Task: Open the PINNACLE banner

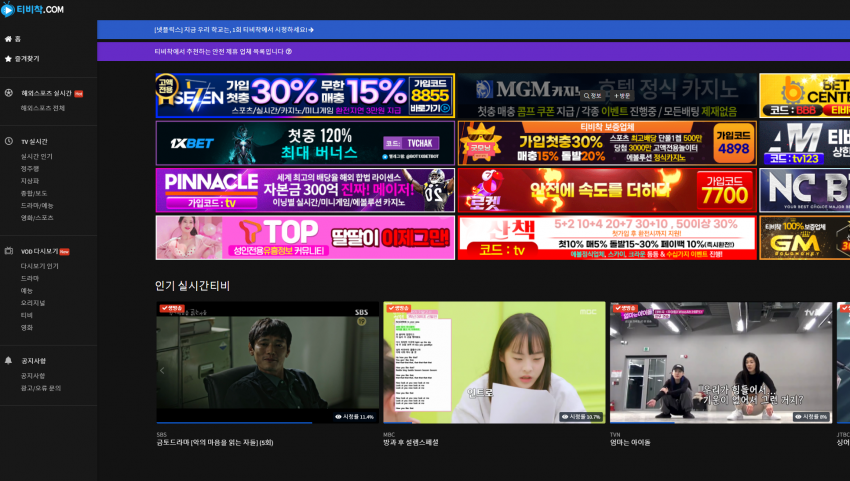Action: pos(305,190)
